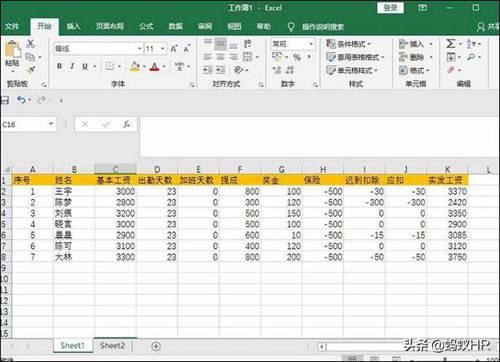Click the Undo arrow icon
This screenshot has width=500, height=362.
click(21, 100)
